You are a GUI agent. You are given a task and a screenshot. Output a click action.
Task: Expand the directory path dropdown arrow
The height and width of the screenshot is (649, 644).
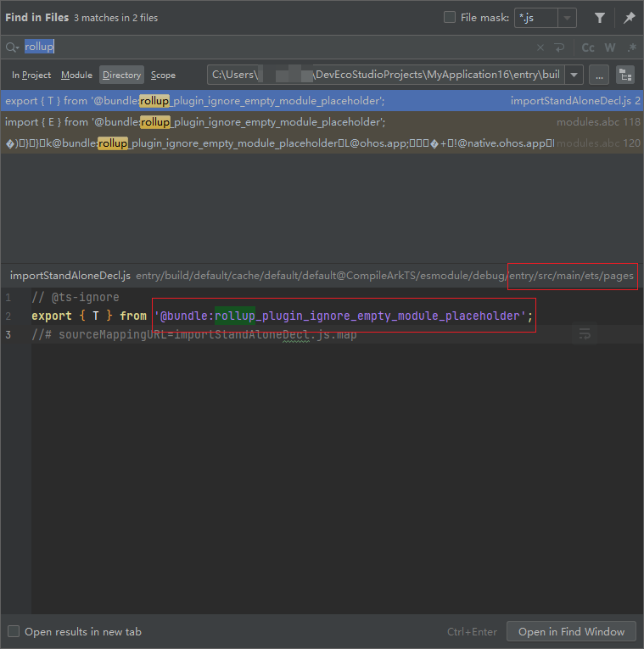tap(574, 75)
